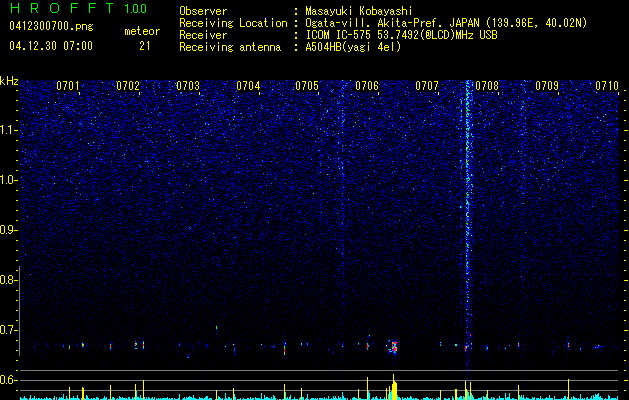Click the ICOM IC-575 receiver text
This screenshot has height=400, width=629.
(401, 35)
